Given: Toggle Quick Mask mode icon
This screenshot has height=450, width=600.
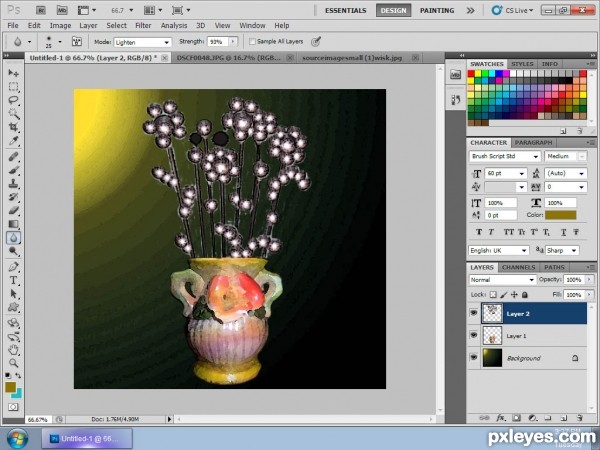Looking at the screenshot, I should [13, 407].
